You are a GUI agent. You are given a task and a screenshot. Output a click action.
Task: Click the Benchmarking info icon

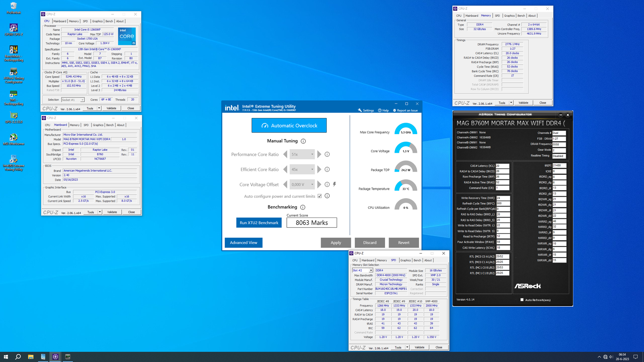click(x=303, y=207)
